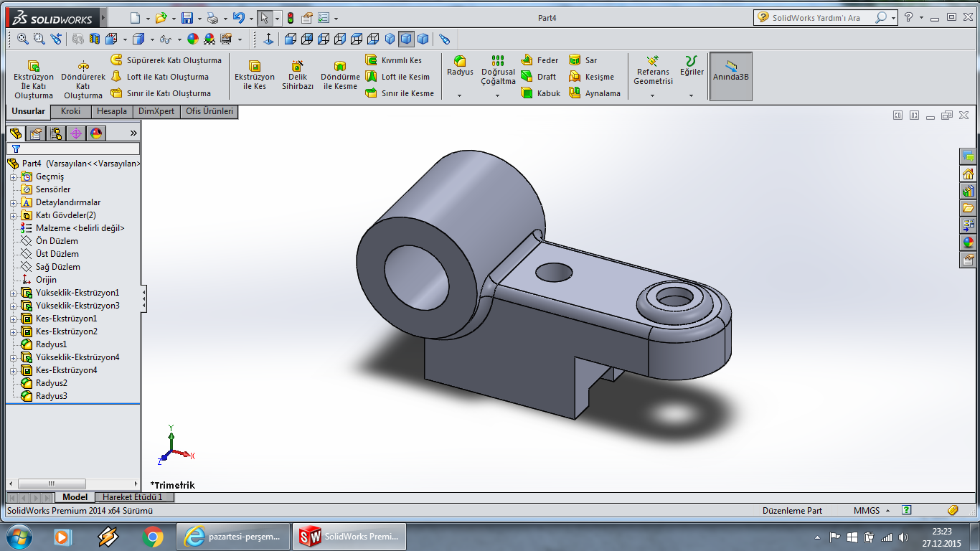Viewport: 980px width, 551px height.
Task: Click the Previous View icon
Action: click(56, 39)
